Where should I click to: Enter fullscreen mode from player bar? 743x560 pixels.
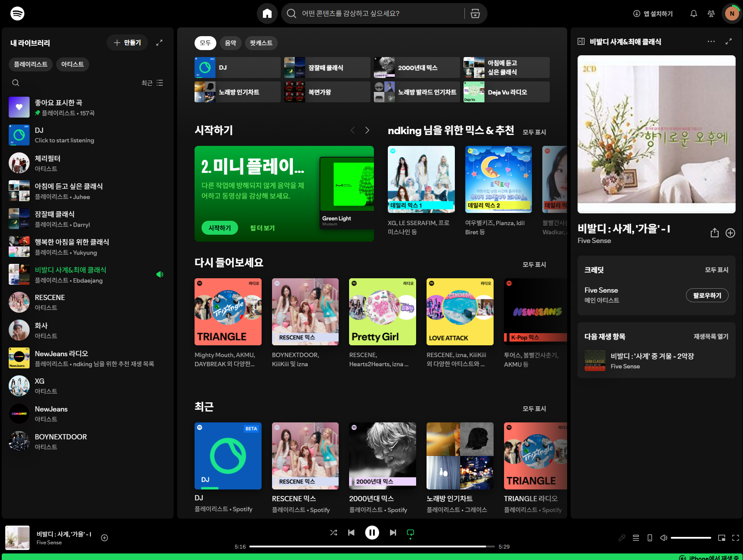736,538
